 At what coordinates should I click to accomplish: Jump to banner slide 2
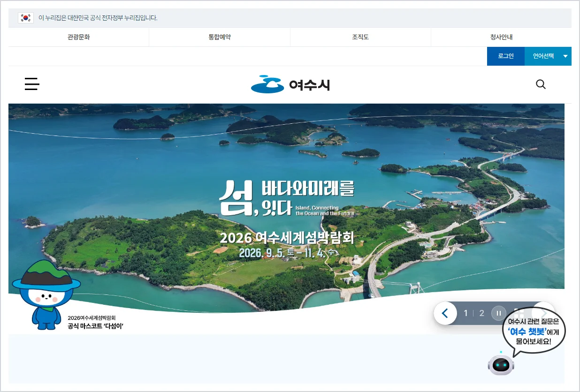tap(481, 313)
